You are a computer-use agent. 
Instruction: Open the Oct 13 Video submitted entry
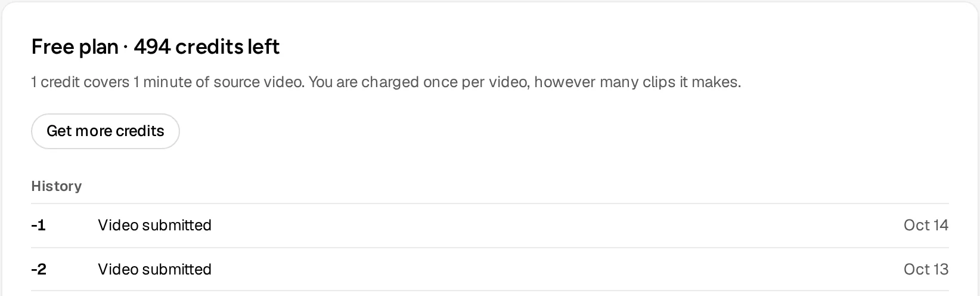coord(490,270)
